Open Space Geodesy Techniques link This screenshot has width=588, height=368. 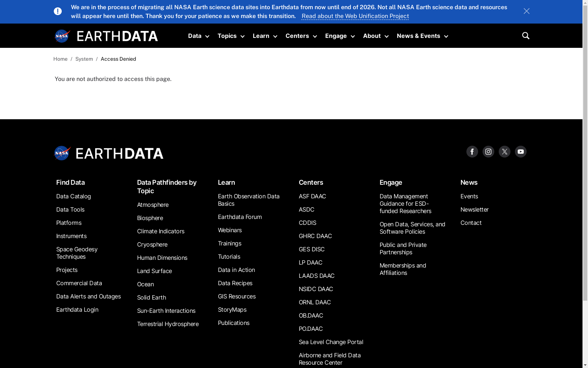tap(77, 253)
